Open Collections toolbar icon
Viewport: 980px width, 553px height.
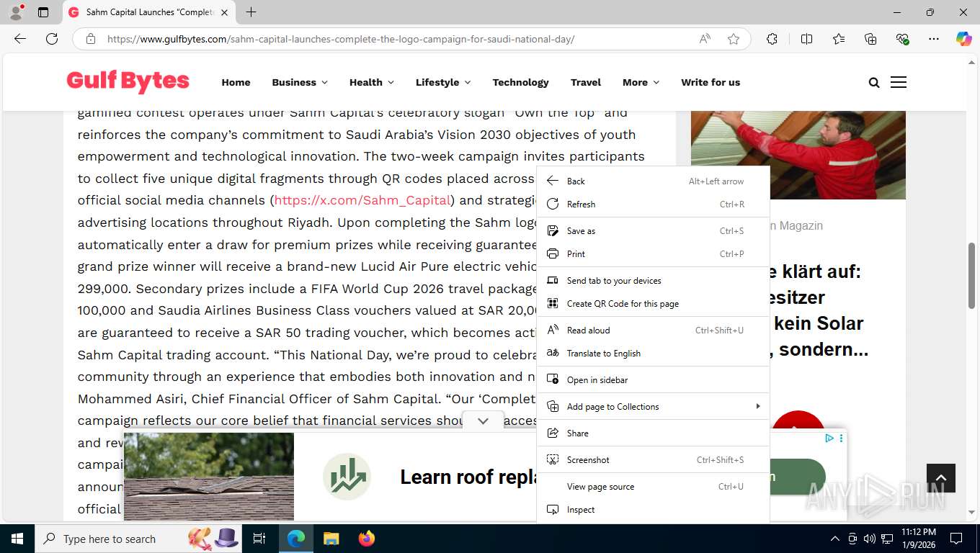870,39
